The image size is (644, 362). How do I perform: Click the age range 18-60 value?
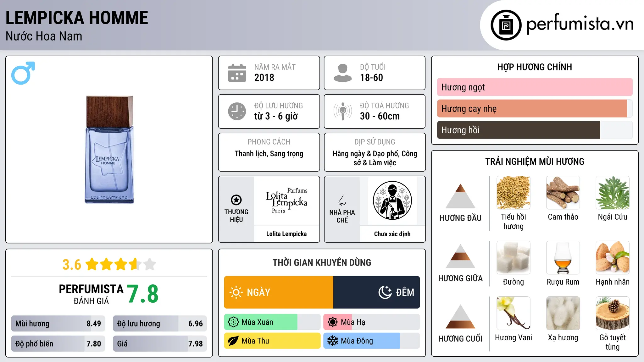(x=371, y=78)
